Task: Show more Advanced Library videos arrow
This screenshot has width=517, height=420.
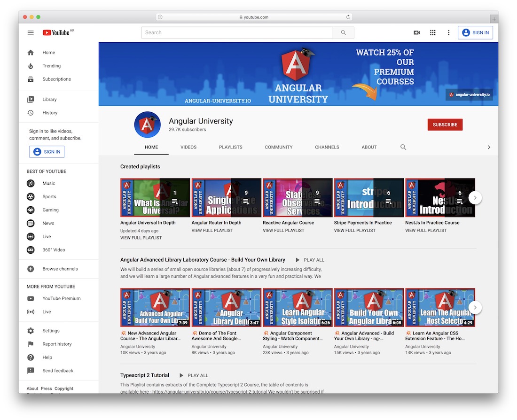Action: click(x=475, y=308)
